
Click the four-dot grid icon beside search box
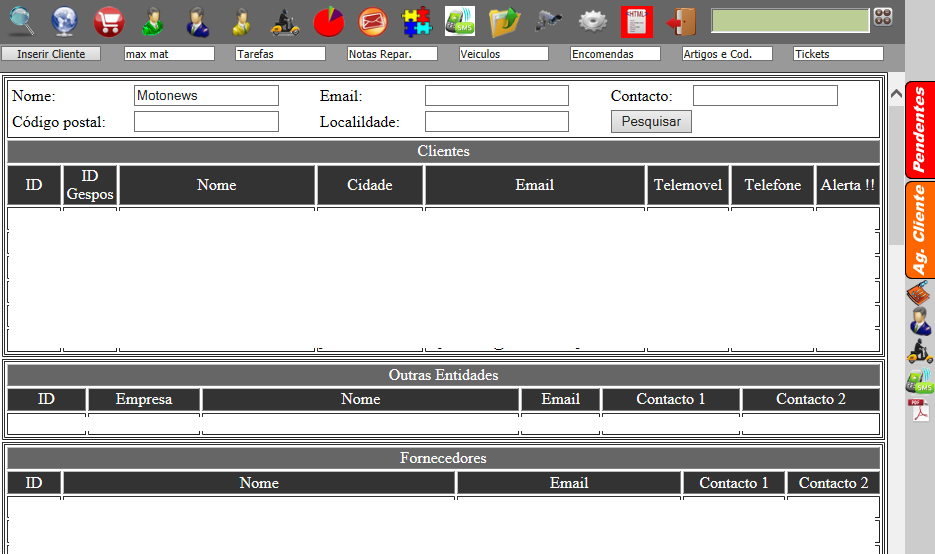point(883,17)
